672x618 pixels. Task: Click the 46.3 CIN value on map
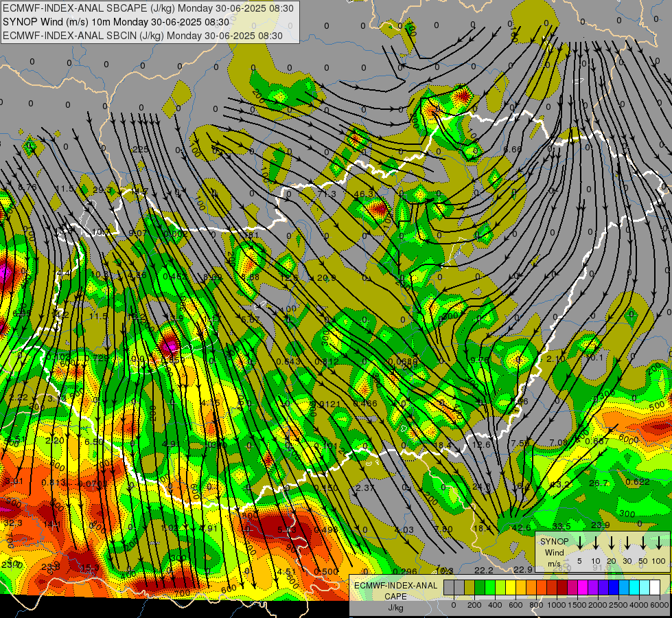click(x=364, y=194)
